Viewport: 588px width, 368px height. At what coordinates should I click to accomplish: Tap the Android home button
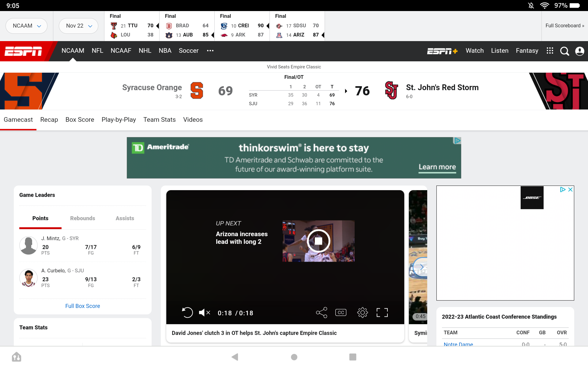coord(294,357)
